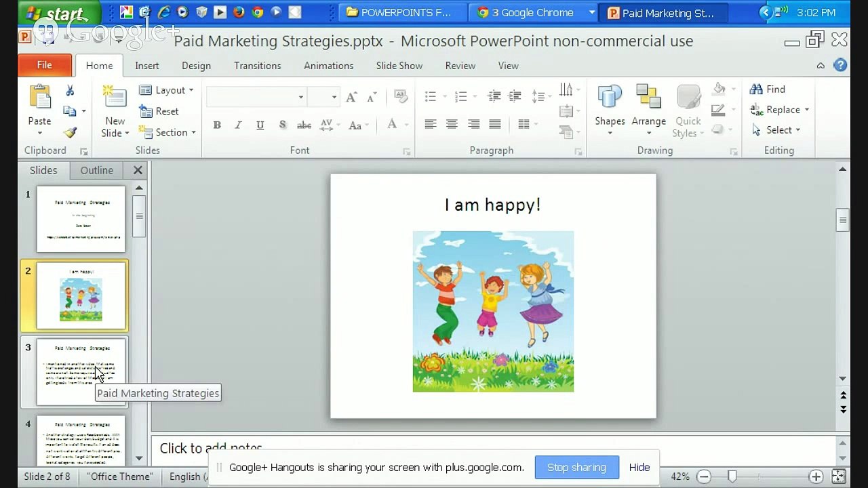Switch to the Insert tab
The image size is (868, 488).
pos(147,66)
